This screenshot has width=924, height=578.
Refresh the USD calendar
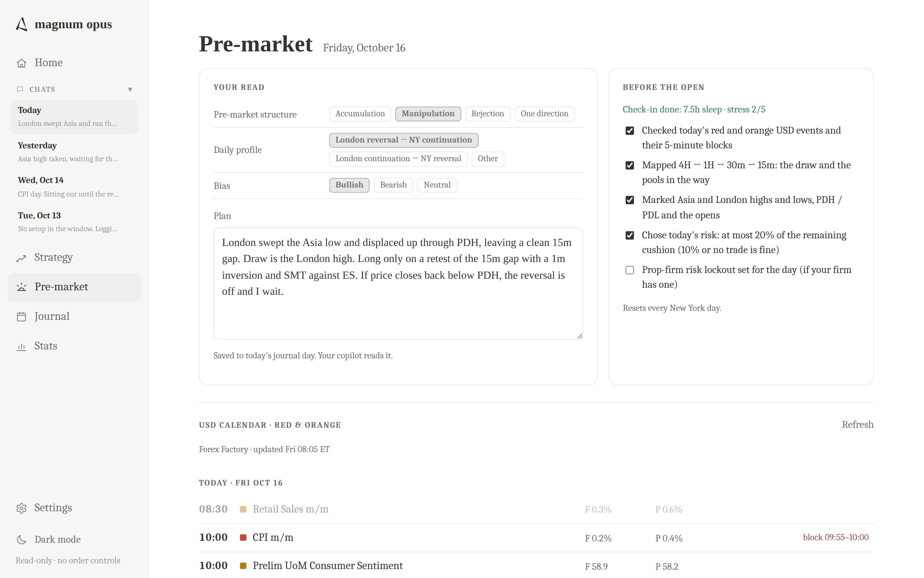click(x=858, y=425)
